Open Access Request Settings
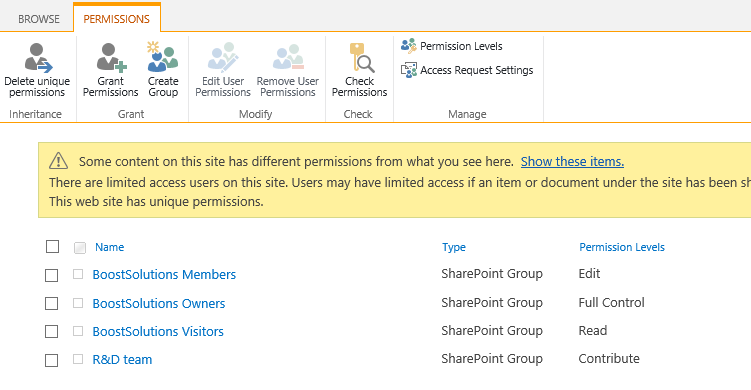The width and height of the screenshot is (751, 390). (x=467, y=70)
